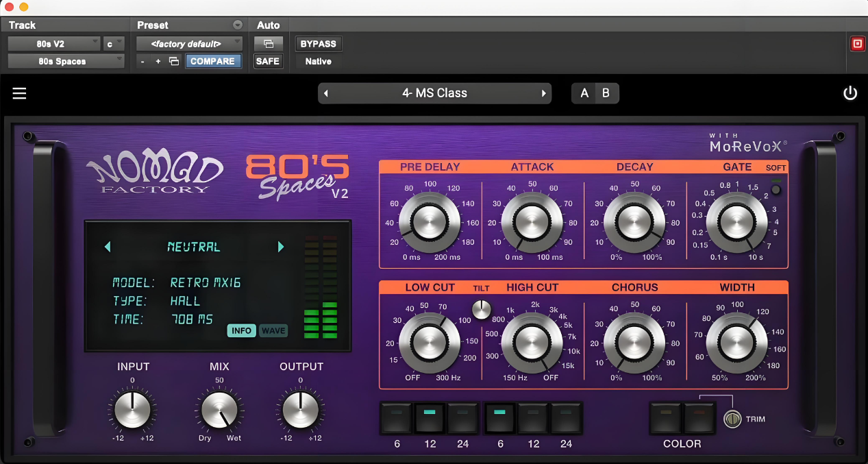
Task: Click the WIDTH knob
Action: click(x=736, y=342)
